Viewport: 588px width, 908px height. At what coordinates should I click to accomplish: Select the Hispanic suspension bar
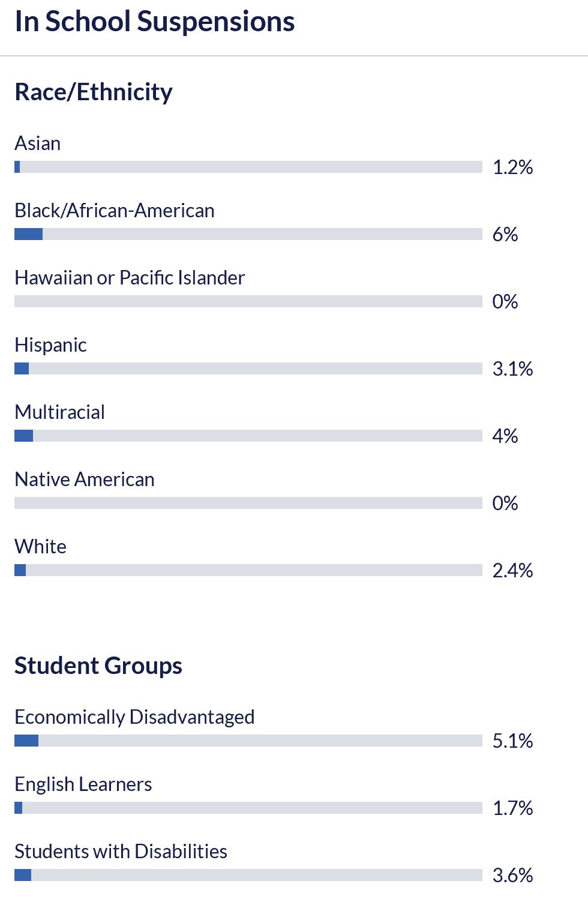point(248,368)
